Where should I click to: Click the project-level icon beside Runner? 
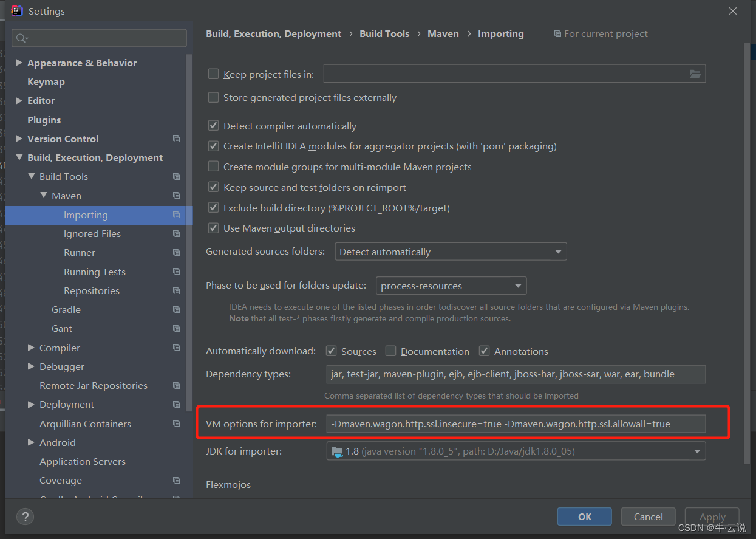pos(176,253)
